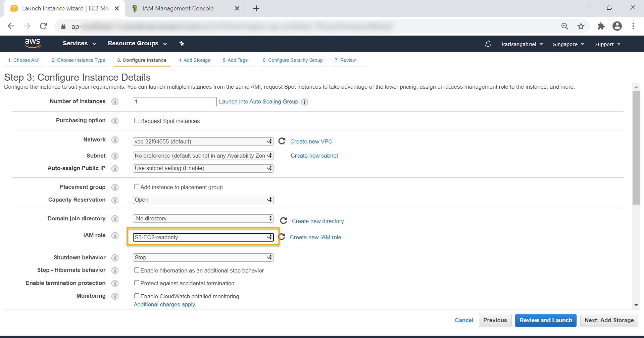Screen dimensions: 644x338
Task: Click info icon next to Subnet label
Action: pyautogui.click(x=115, y=156)
